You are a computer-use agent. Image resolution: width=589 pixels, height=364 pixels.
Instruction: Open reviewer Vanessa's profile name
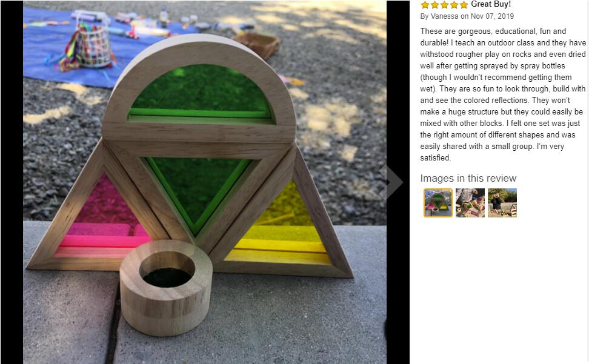tap(445, 16)
